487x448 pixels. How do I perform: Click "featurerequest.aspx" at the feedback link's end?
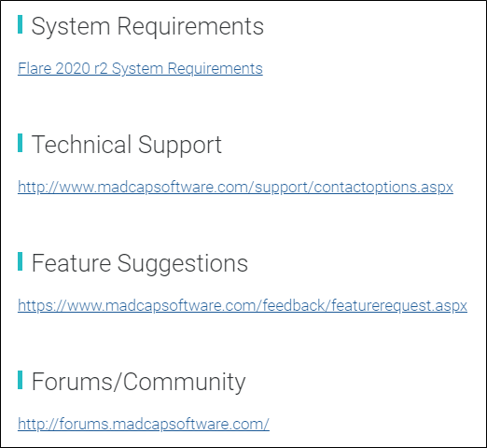click(x=399, y=305)
